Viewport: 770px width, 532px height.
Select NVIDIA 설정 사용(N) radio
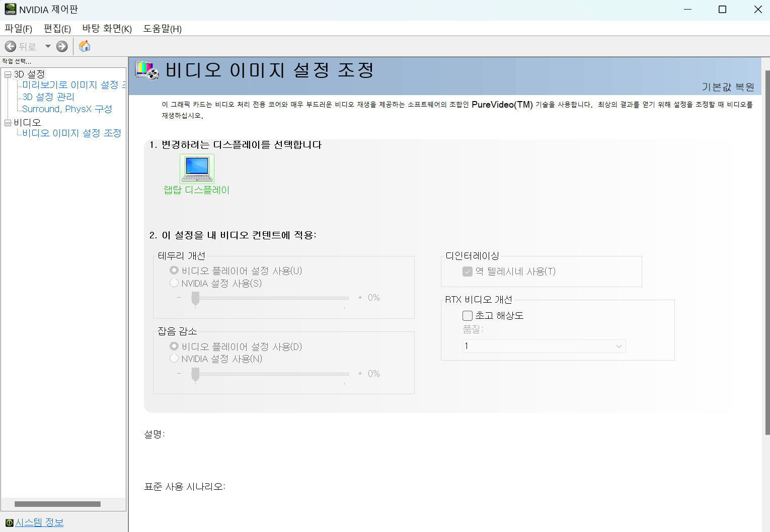[x=174, y=359]
